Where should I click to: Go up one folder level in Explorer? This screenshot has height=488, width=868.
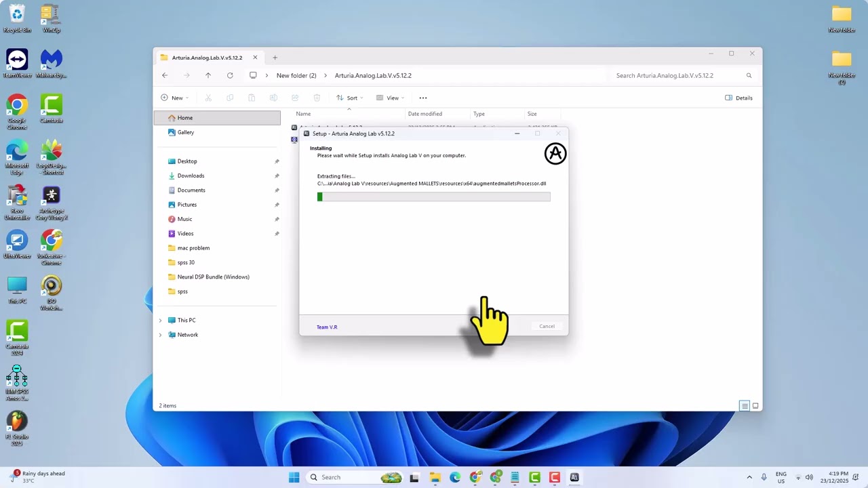[208, 75]
